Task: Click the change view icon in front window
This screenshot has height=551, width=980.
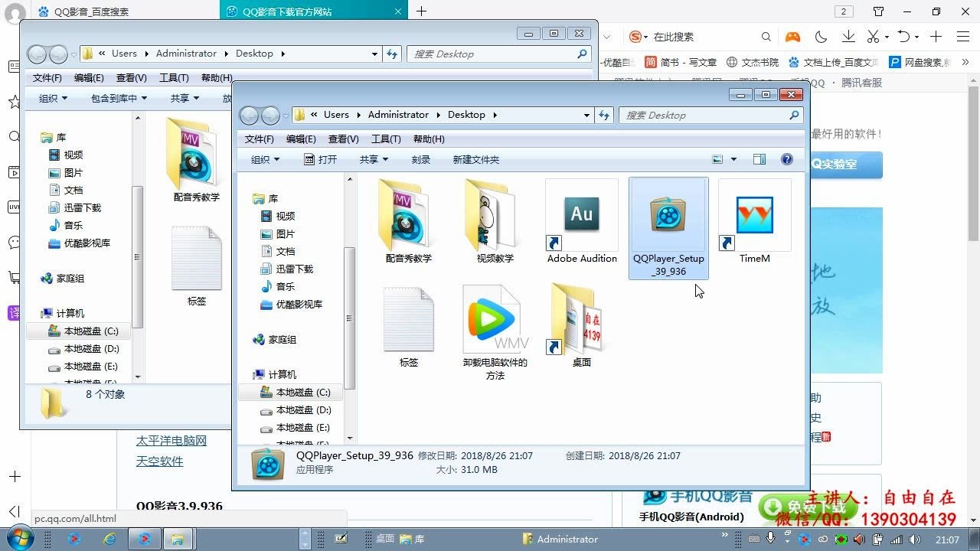Action: [717, 159]
